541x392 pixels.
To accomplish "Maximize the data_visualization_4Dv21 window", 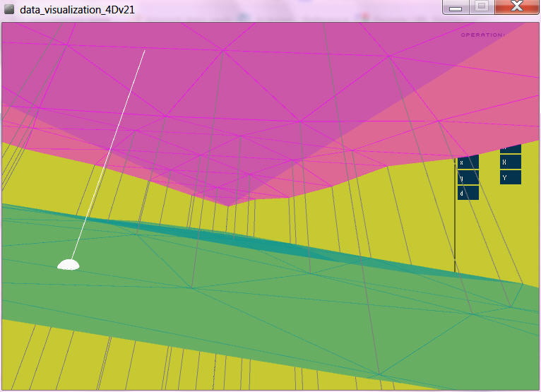I will [482, 8].
